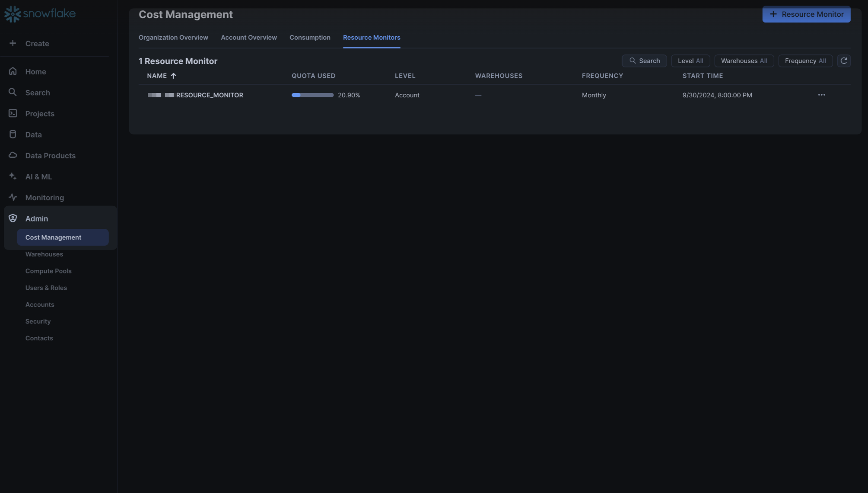Click the Projects terminal icon
This screenshot has width=868, height=493.
coord(13,113)
